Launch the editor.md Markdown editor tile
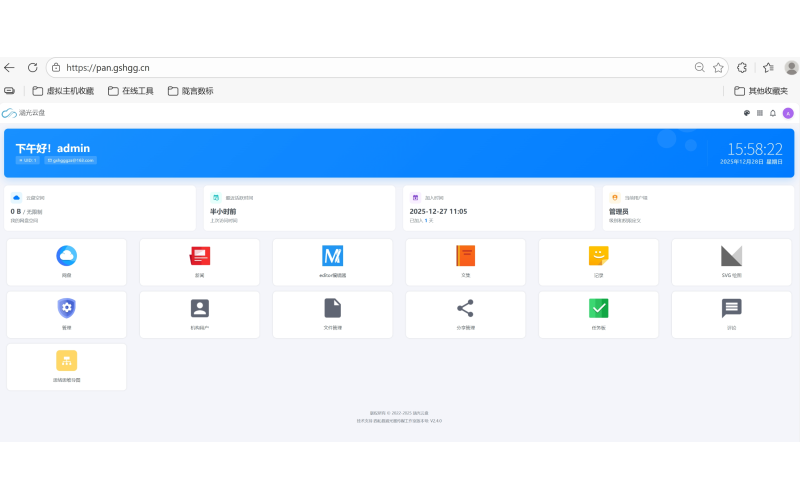800x500 pixels. click(332, 260)
